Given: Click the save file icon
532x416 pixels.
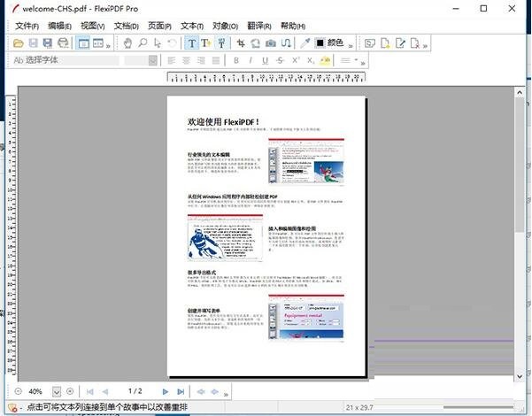Looking at the screenshot, I should click(34, 42).
